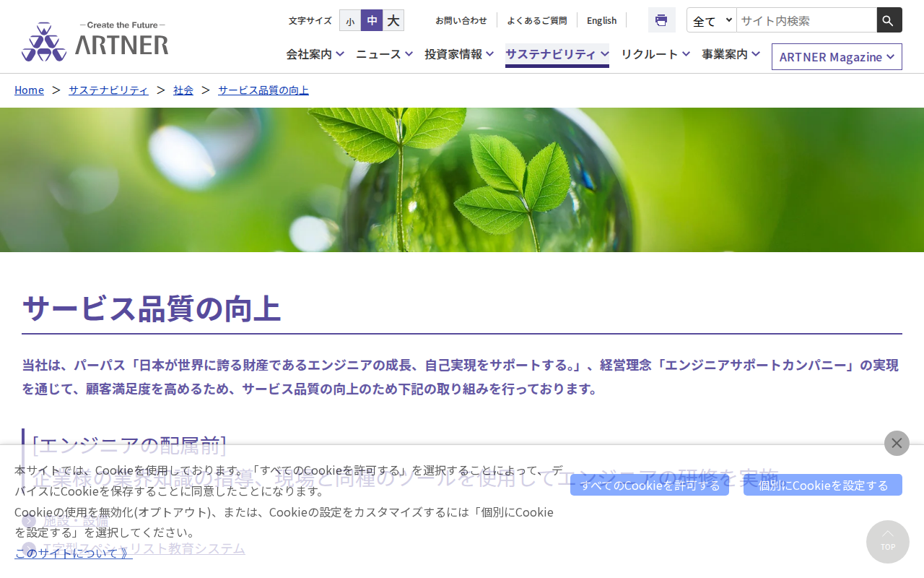Open サステナビリティ breadcrumb link
Image resolution: width=924 pixels, height=578 pixels.
[108, 90]
